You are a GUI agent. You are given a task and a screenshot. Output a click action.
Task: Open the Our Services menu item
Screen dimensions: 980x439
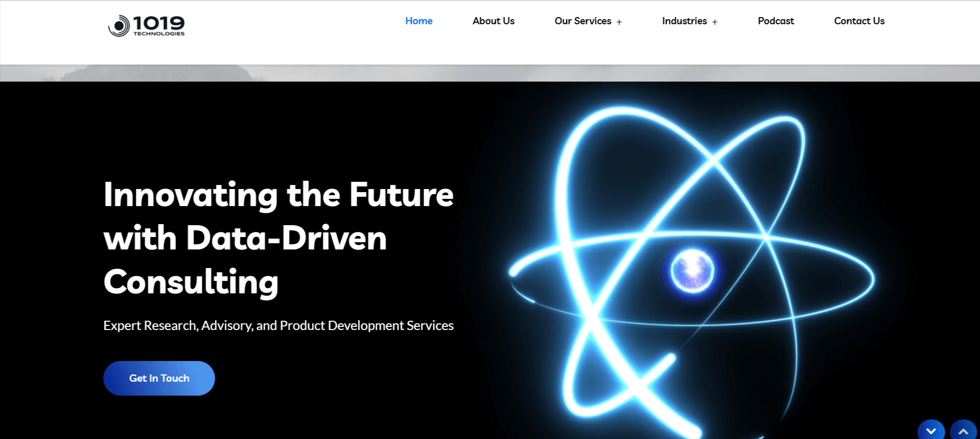582,21
